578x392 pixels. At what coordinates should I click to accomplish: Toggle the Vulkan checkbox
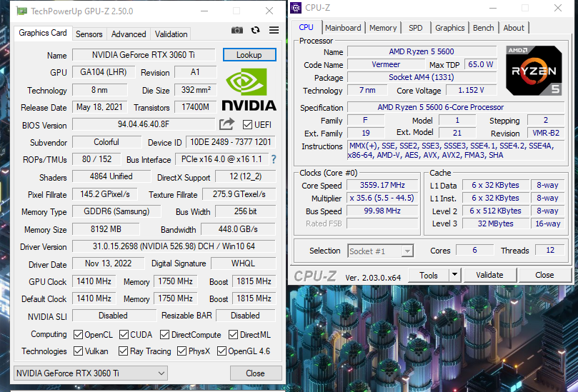78,351
